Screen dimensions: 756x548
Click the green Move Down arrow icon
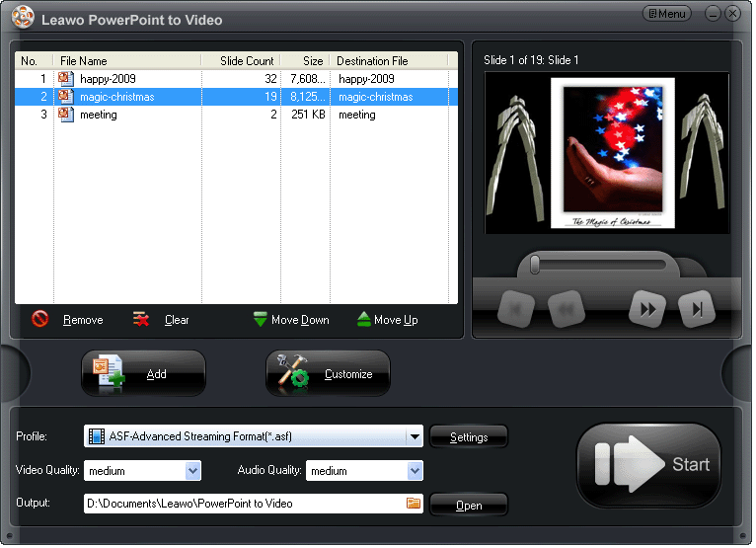(x=260, y=319)
